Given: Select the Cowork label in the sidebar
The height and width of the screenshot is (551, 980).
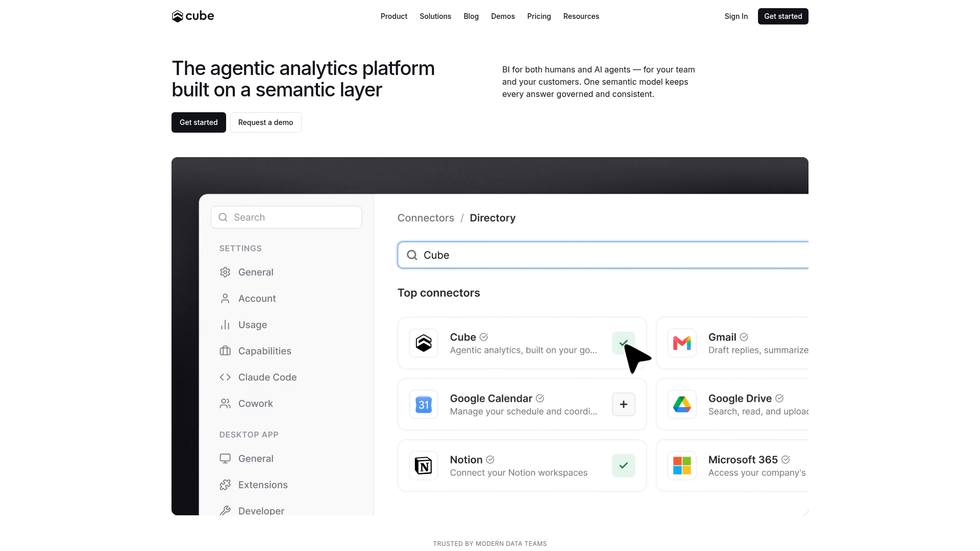Looking at the screenshot, I should [256, 404].
